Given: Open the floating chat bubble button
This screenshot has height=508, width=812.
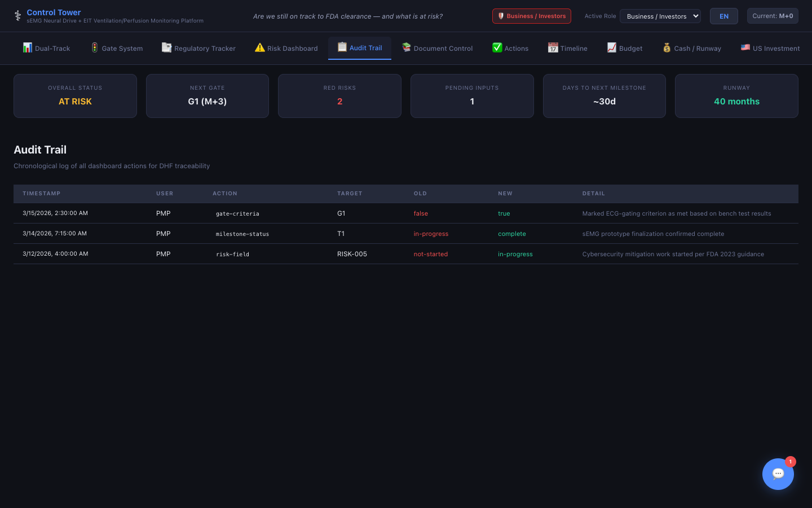Looking at the screenshot, I should click(778, 474).
